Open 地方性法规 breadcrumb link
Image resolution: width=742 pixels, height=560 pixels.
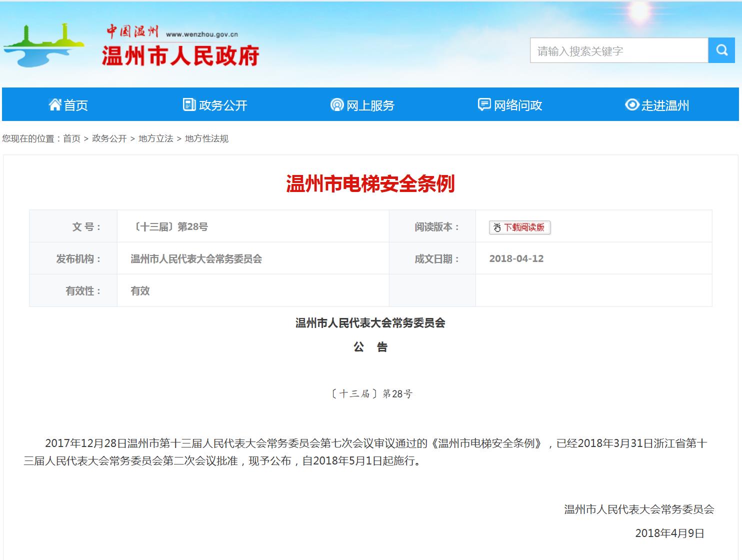click(x=206, y=138)
